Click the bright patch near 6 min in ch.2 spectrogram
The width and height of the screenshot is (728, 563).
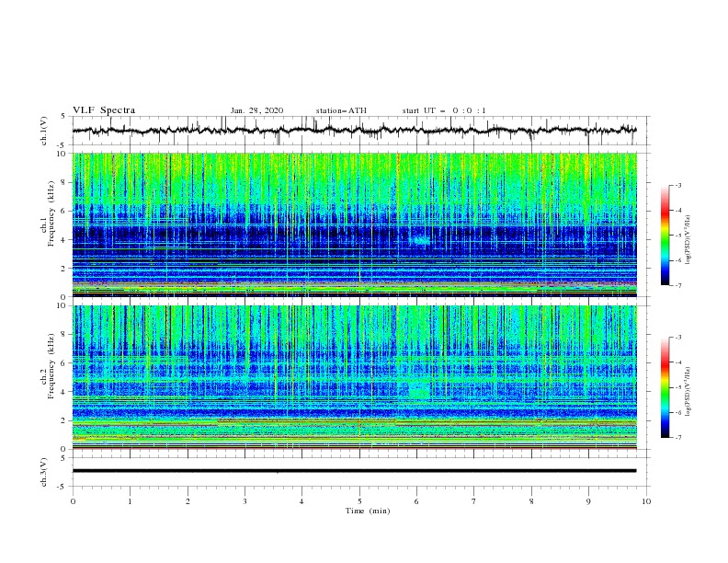[x=420, y=391]
